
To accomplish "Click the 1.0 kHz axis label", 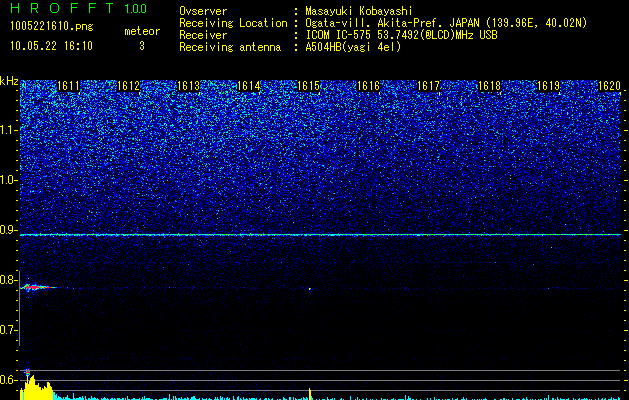I will point(8,180).
